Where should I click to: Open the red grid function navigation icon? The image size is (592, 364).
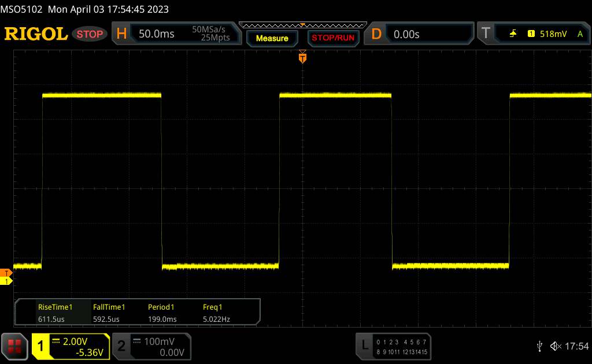(14, 346)
